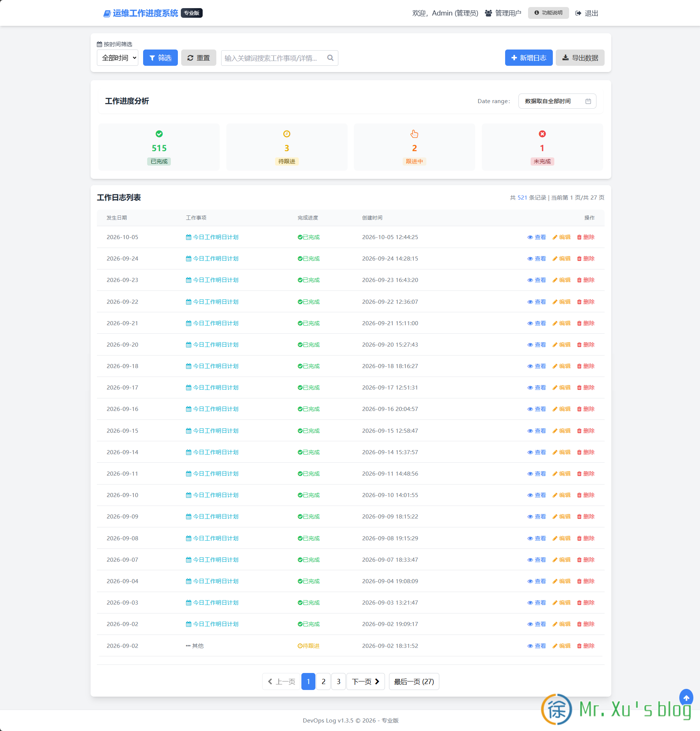This screenshot has height=731, width=700.
Task: Open the 全部时间 time filter dropdown
Action: (x=118, y=58)
